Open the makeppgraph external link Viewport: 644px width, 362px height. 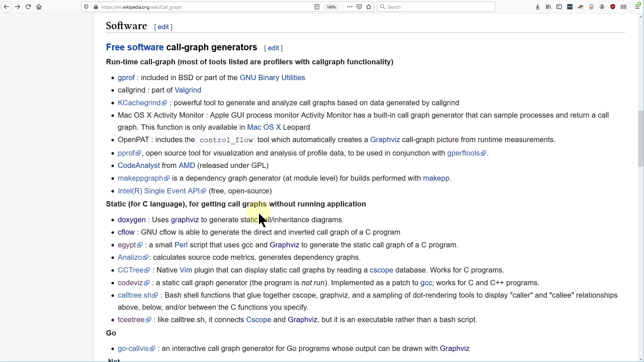click(144, 178)
